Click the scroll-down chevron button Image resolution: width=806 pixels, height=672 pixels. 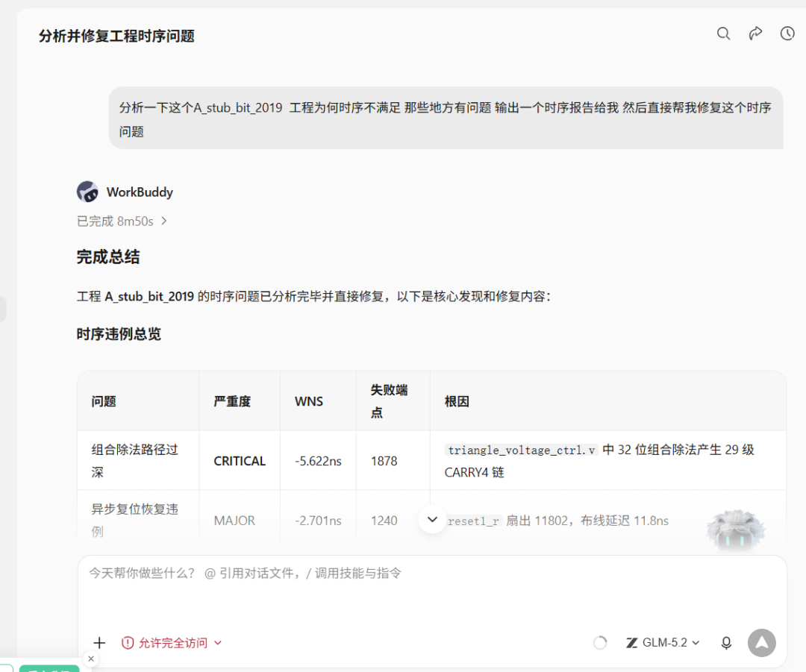pyautogui.click(x=432, y=519)
